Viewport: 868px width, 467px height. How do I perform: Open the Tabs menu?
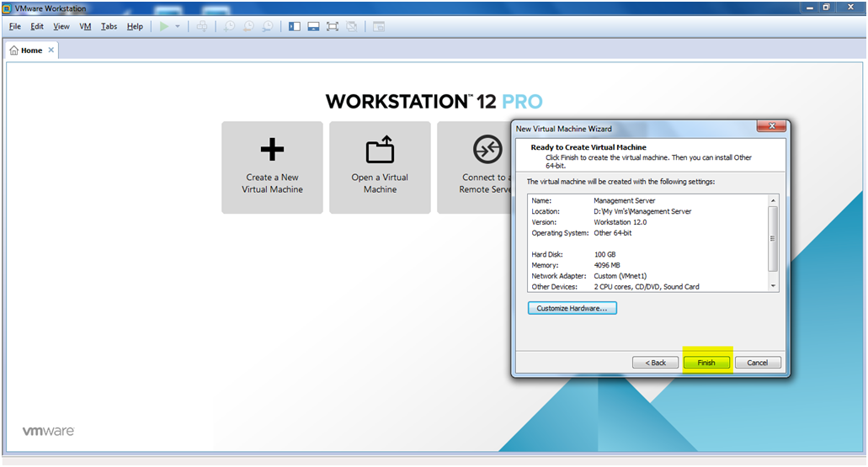click(109, 27)
